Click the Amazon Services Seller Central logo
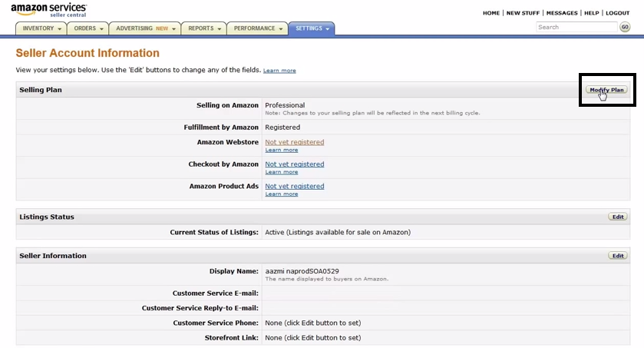Image resolution: width=644 pixels, height=348 pixels. click(49, 10)
